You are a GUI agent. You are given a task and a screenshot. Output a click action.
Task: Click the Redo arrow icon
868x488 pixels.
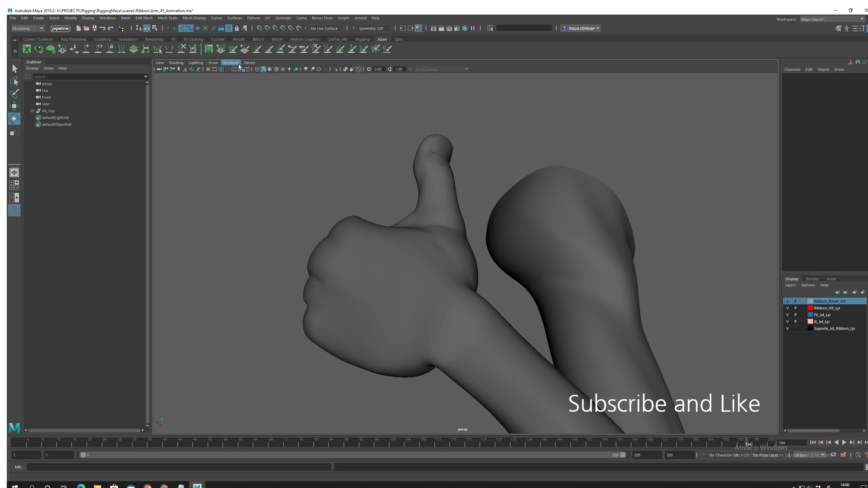(111, 28)
